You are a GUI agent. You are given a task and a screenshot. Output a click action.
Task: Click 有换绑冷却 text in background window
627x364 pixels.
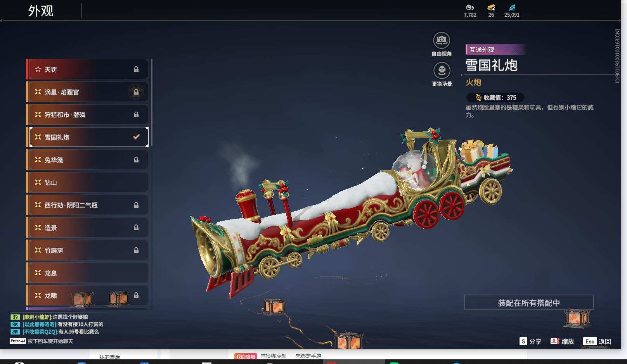point(274,356)
